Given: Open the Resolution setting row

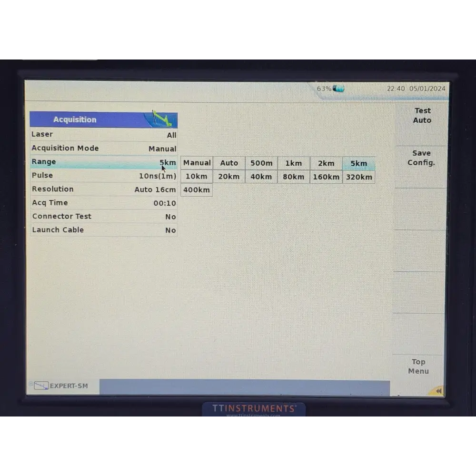Looking at the screenshot, I should click(104, 189).
